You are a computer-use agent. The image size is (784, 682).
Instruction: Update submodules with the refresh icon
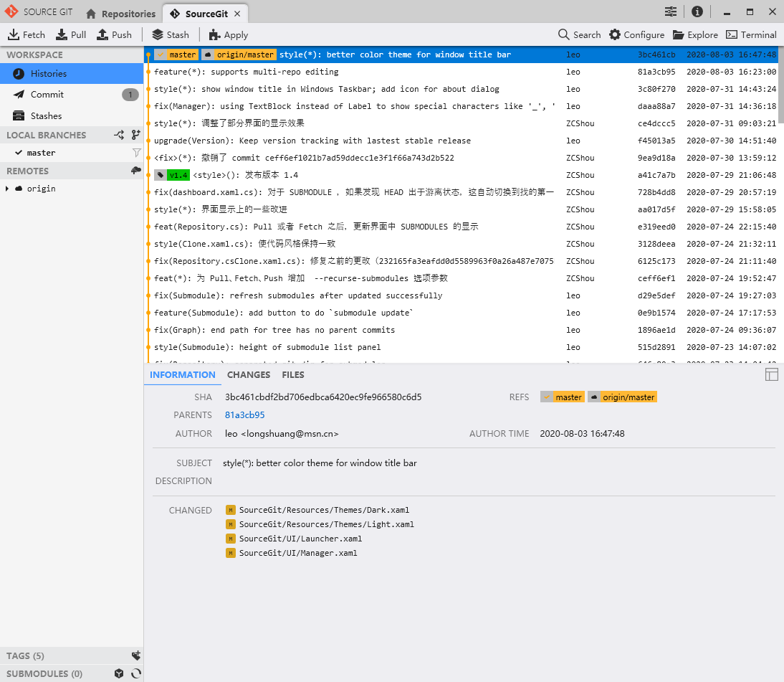[x=136, y=673]
